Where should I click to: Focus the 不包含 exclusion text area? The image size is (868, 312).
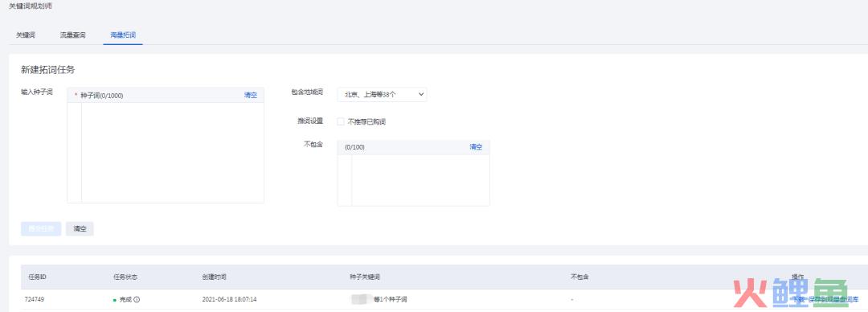point(420,180)
